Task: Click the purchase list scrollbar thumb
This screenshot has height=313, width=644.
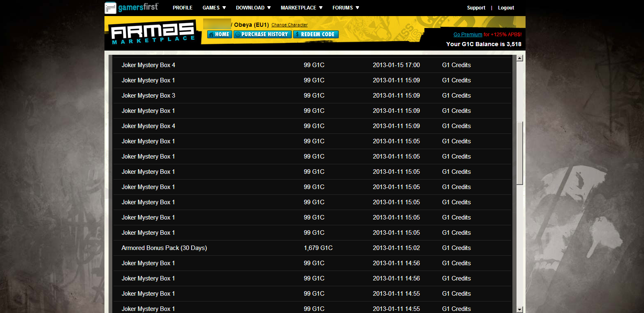Action: pos(519,152)
